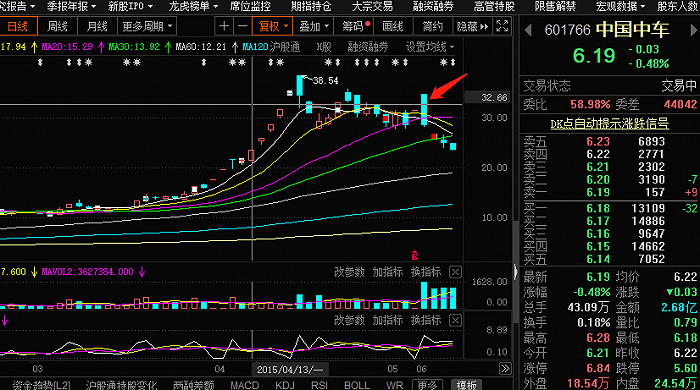Toggle 融资融券 overlay in the MA row
This screenshot has width=700, height=390.
tap(368, 47)
